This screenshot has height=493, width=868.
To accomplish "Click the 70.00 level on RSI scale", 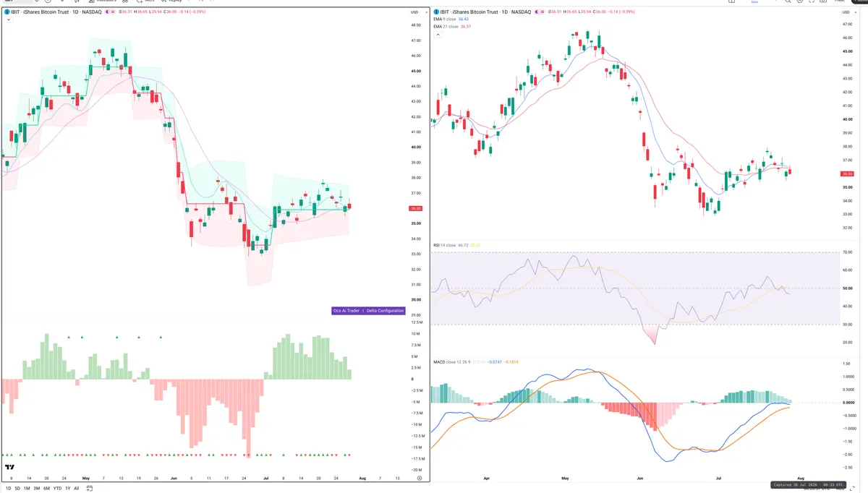I will point(847,252).
